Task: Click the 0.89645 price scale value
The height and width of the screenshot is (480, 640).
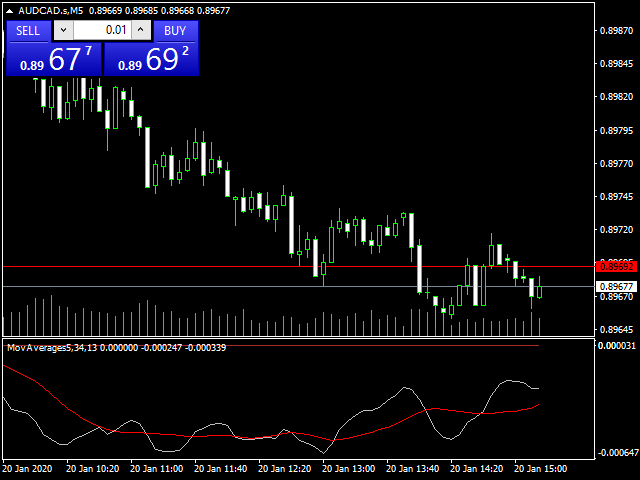Action: [x=616, y=329]
